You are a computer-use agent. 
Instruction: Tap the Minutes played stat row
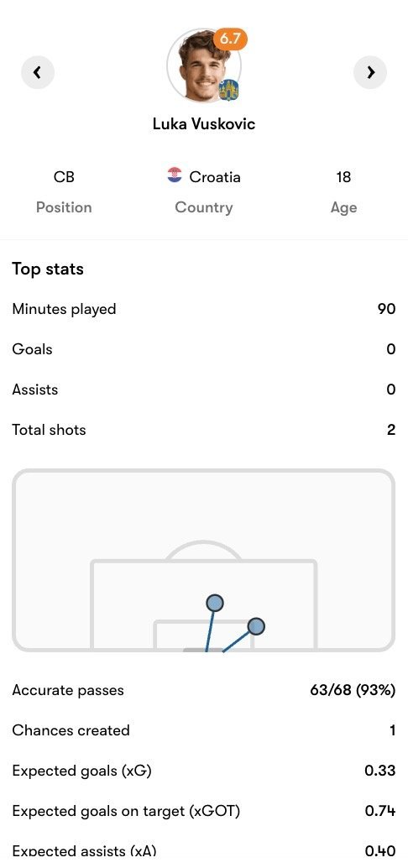[x=204, y=308]
